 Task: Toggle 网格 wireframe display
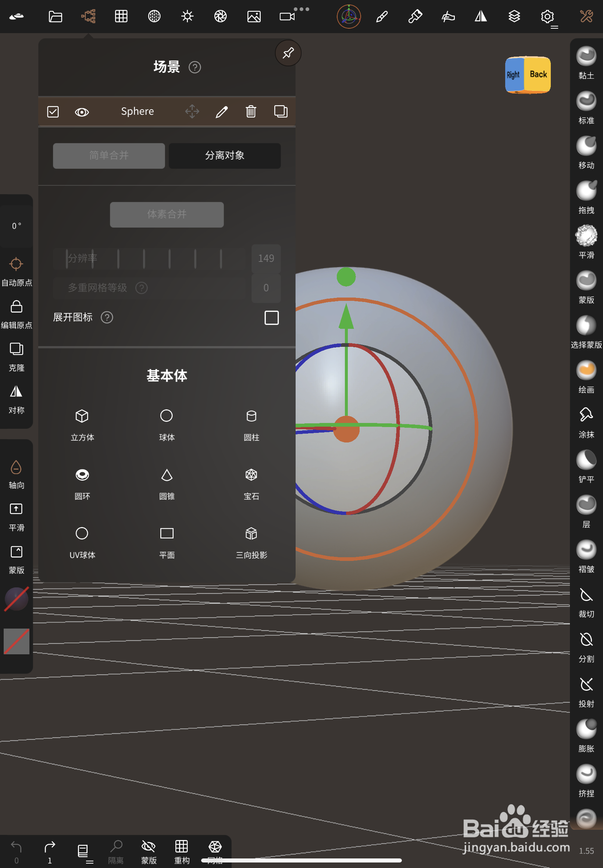coord(215,853)
